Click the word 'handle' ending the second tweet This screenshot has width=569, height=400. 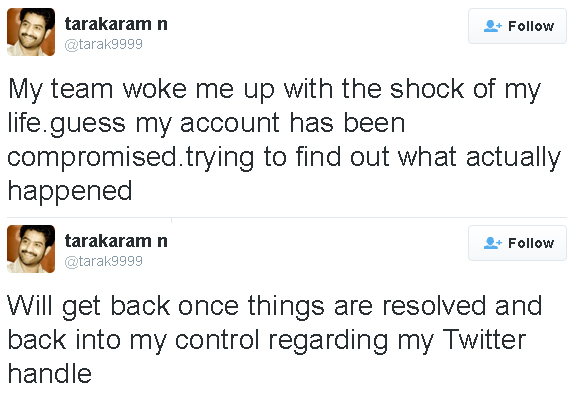[x=50, y=373]
